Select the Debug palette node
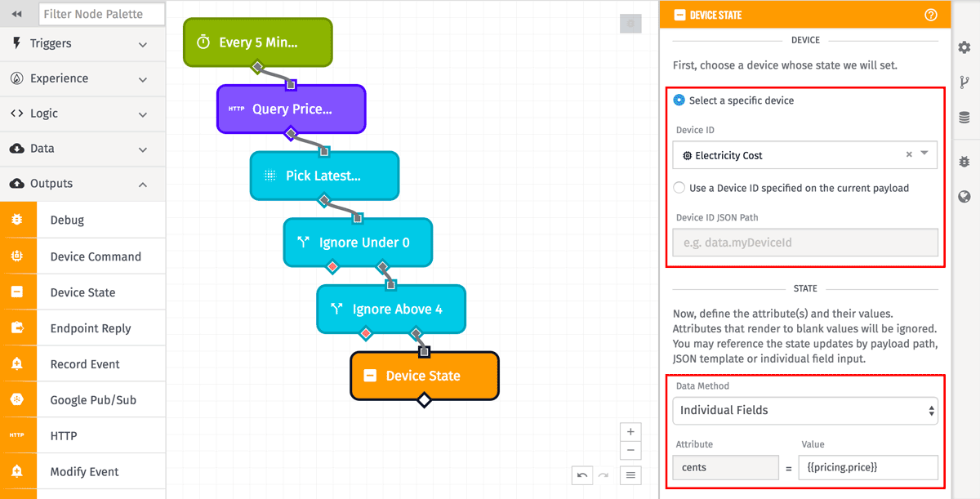This screenshot has height=499, width=980. tap(82, 220)
